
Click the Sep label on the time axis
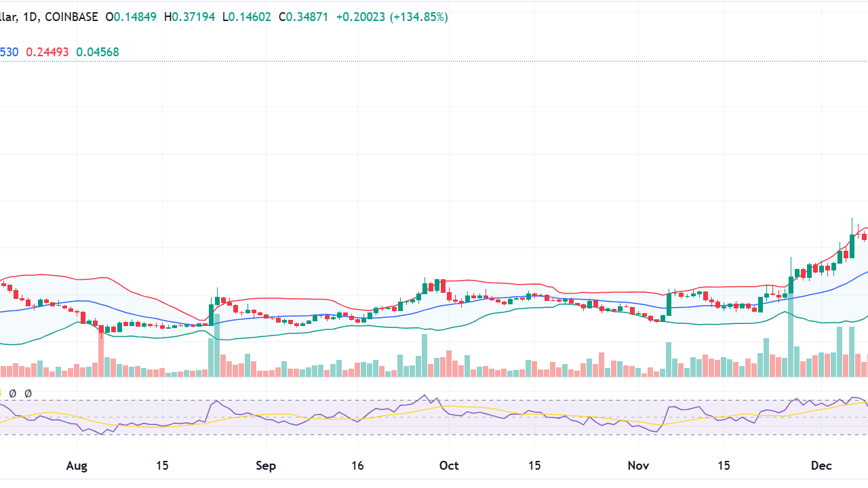(266, 466)
